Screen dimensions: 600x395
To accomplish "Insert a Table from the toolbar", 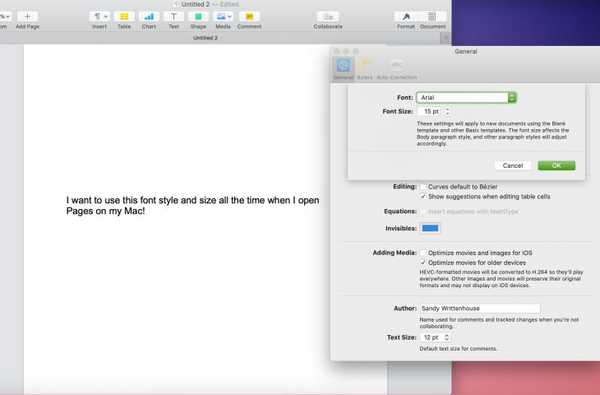I will (124, 16).
